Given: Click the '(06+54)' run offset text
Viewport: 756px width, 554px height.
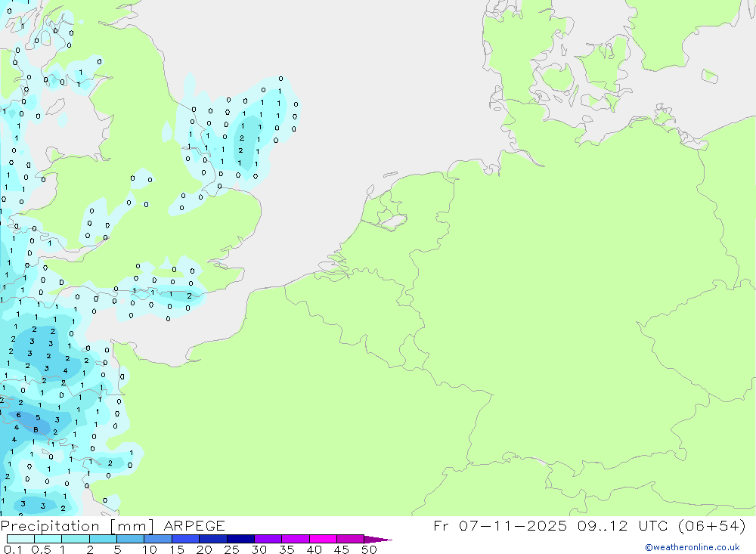Looking at the screenshot, I should click(x=711, y=525).
